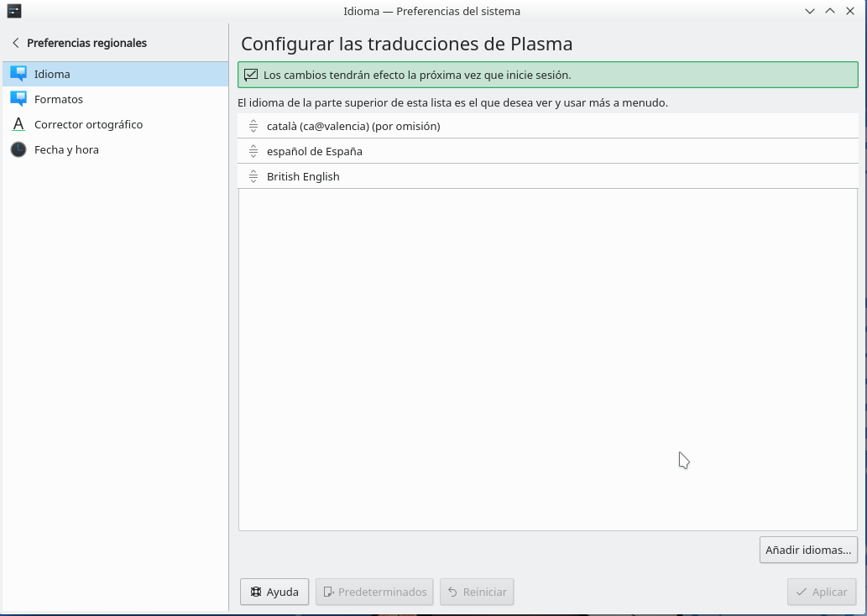Select the Idioma sidebar entry
Screen dimensions: 867x616
pos(52,74)
